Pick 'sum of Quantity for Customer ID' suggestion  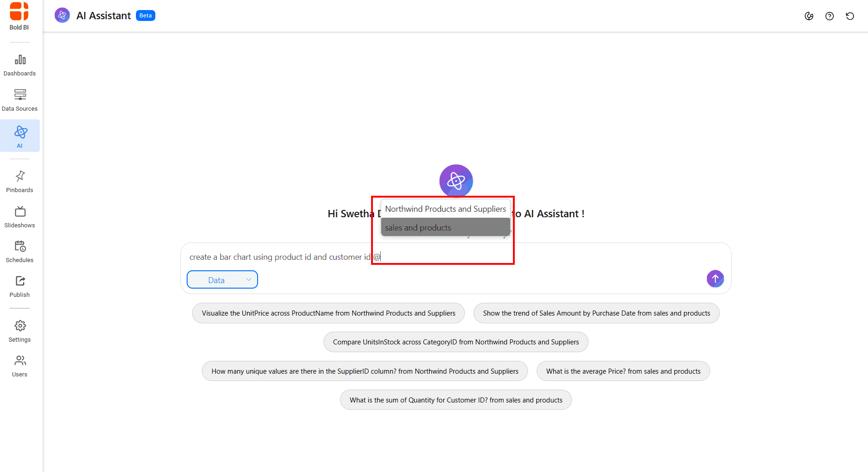tap(456, 400)
